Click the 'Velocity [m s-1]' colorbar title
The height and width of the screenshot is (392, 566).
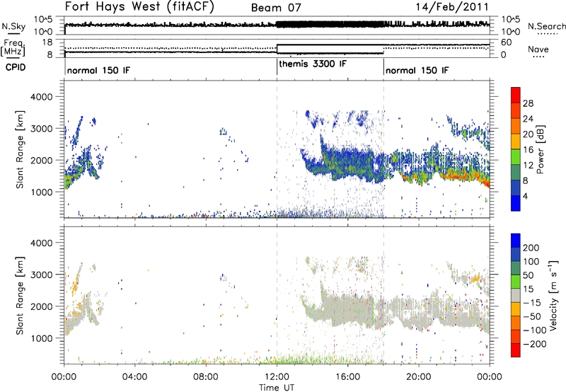point(553,295)
